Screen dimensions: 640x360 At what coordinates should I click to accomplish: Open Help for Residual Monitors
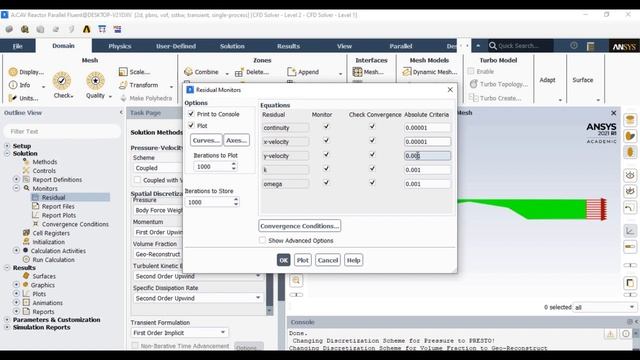tap(353, 260)
